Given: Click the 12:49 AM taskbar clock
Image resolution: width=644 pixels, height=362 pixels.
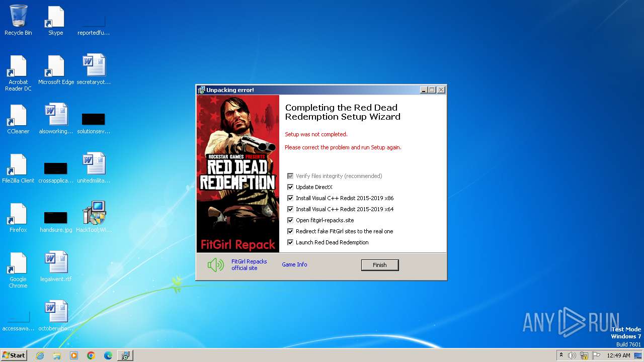Looking at the screenshot, I should (x=618, y=355).
